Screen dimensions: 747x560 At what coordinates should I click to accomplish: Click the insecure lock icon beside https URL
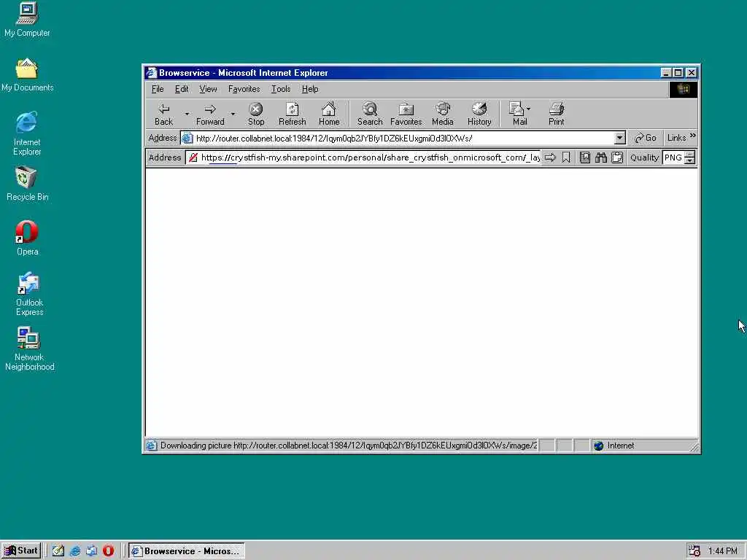193,157
